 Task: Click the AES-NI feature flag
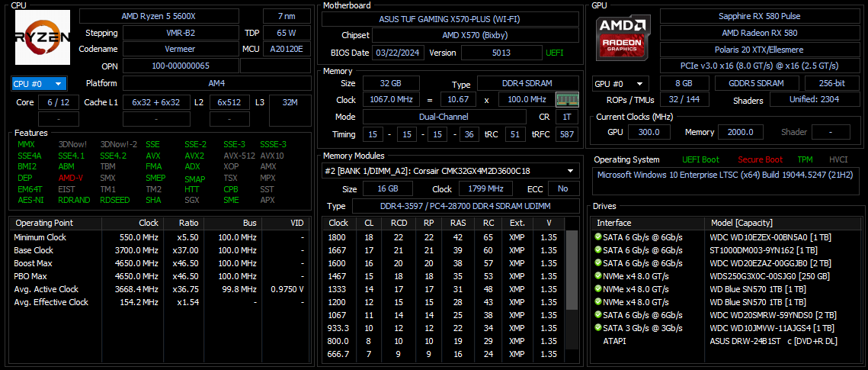click(30, 200)
